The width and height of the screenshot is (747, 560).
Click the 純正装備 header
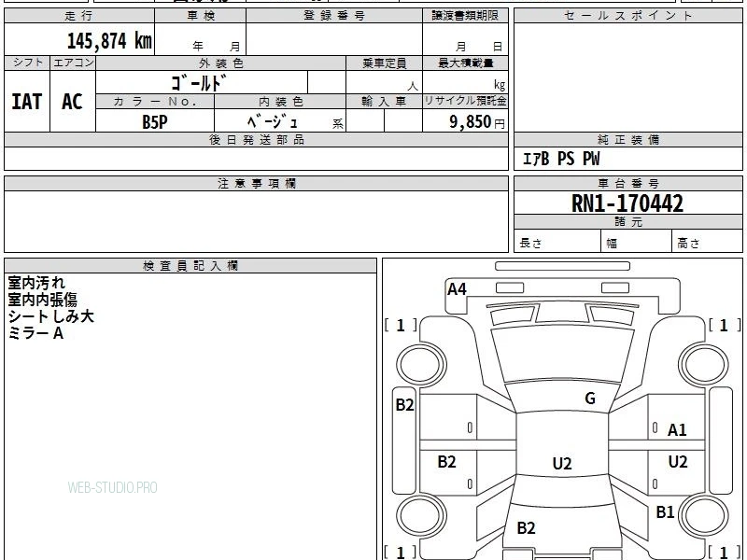coord(627,139)
